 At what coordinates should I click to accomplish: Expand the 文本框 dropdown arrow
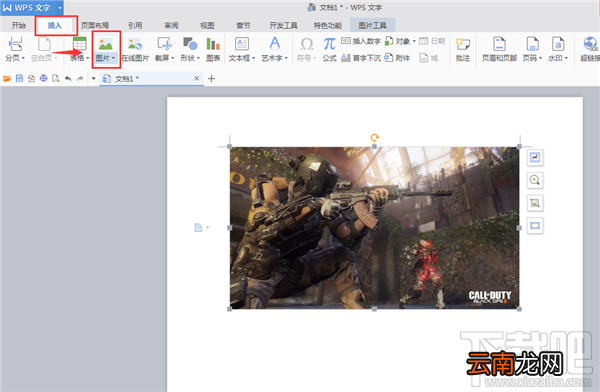(253, 58)
